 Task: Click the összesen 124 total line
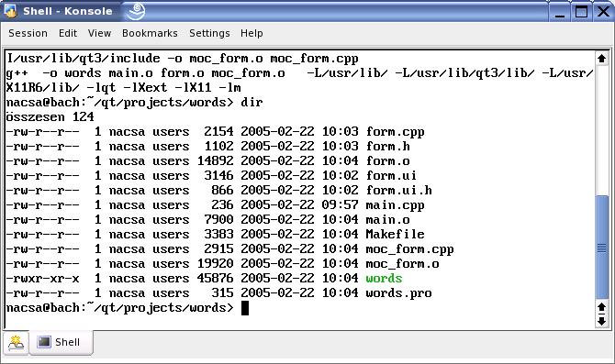50,116
